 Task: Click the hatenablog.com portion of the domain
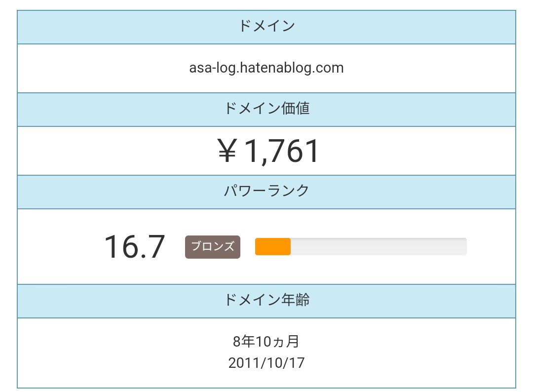coord(292,68)
